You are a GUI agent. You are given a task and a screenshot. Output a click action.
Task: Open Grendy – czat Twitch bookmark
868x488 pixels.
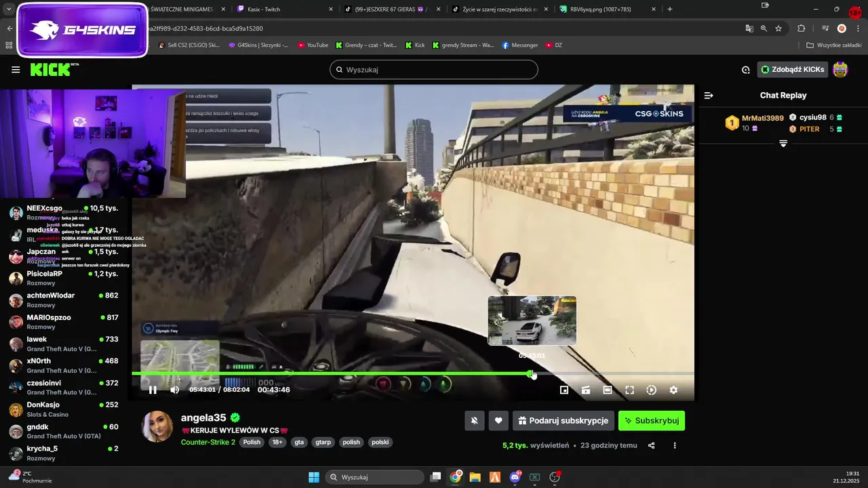(x=366, y=45)
